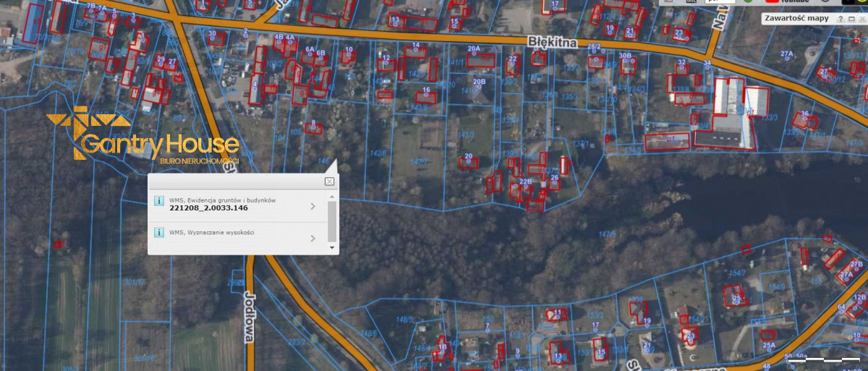Viewport: 868px width, 371px height.
Task: Click the popup scrollbar thumb
Action: (332, 221)
